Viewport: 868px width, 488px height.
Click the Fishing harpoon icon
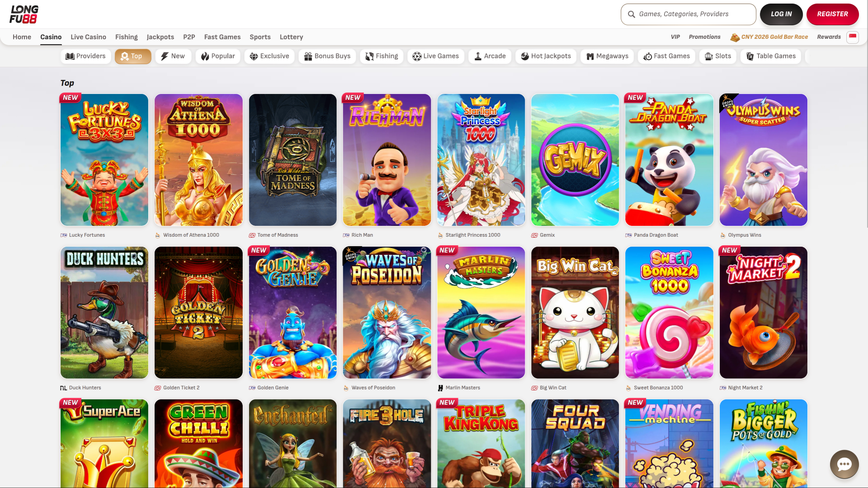[369, 56]
